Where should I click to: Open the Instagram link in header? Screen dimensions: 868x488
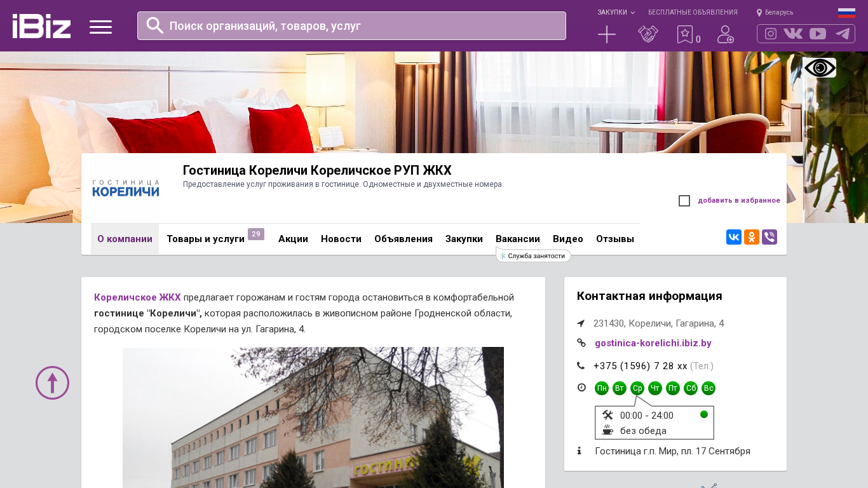[771, 34]
